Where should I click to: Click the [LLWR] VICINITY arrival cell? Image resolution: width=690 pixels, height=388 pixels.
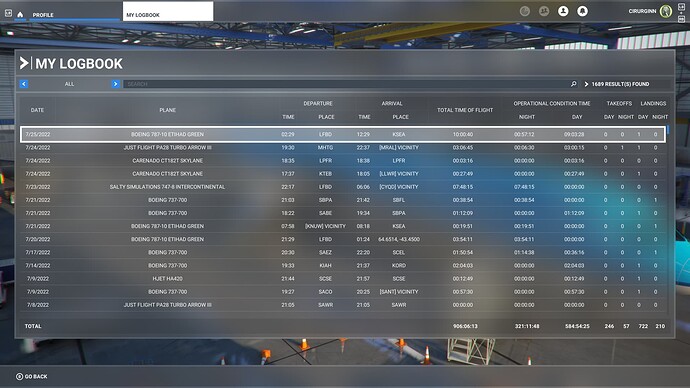(x=399, y=174)
